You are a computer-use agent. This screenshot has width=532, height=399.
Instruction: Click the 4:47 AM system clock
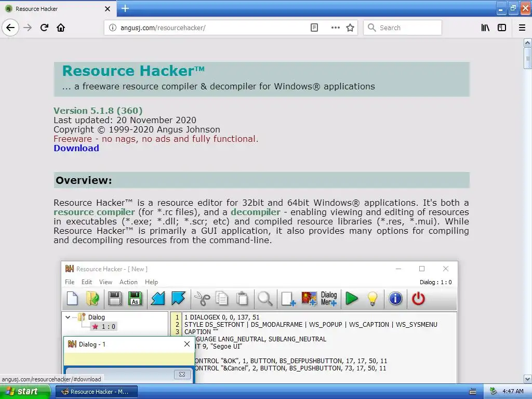click(513, 392)
